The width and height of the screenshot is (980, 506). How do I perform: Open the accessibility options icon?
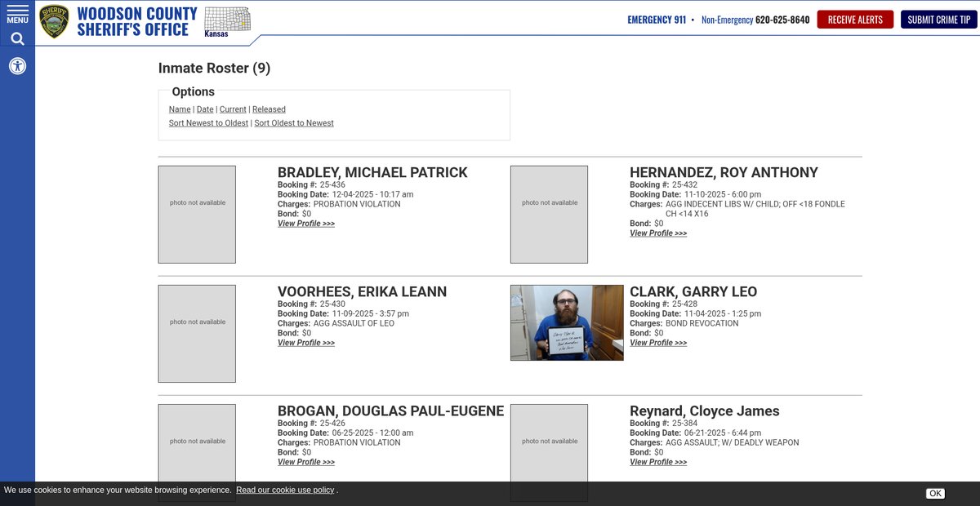[x=17, y=66]
